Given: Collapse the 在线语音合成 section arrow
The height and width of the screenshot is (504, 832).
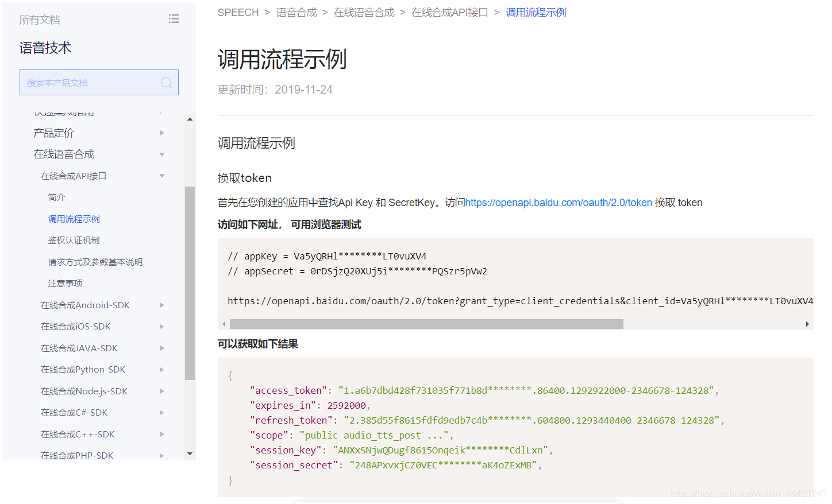Looking at the screenshot, I should tap(162, 154).
